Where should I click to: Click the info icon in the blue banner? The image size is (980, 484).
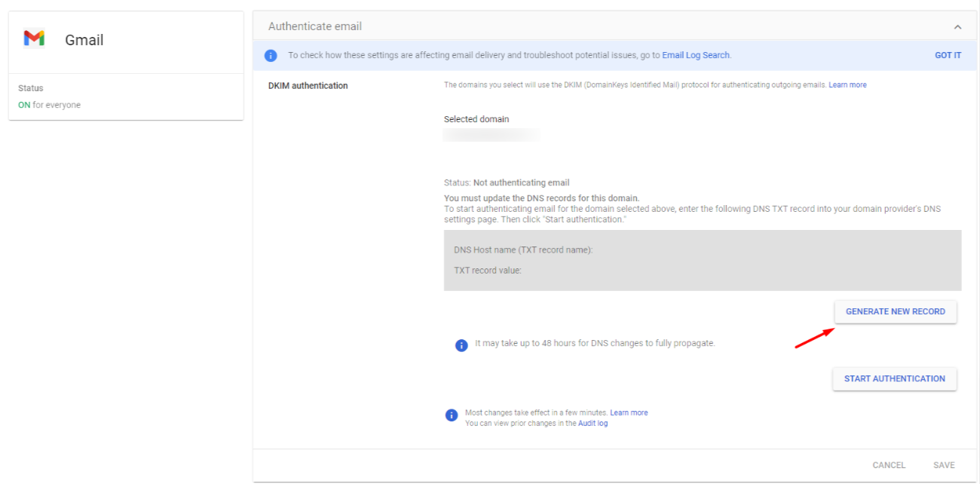tap(271, 55)
